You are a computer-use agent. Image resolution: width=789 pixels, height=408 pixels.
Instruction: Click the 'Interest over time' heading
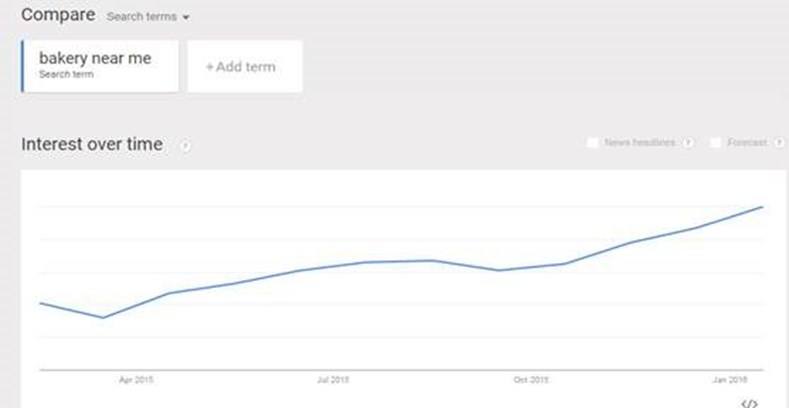[92, 144]
